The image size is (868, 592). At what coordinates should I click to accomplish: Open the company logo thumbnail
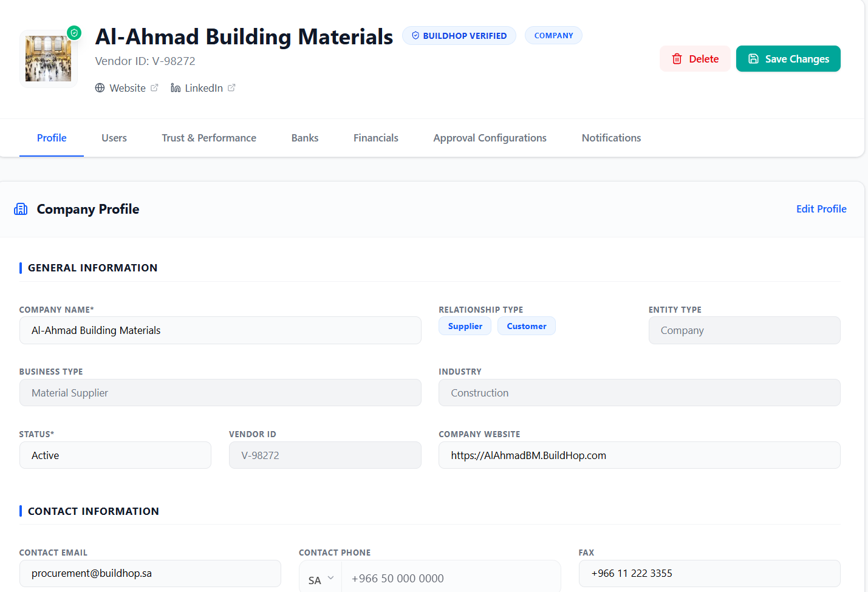48,59
